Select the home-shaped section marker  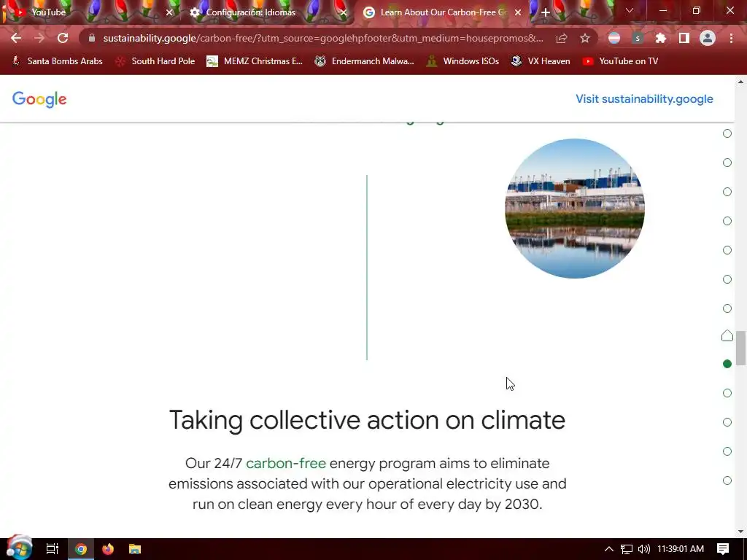727,335
